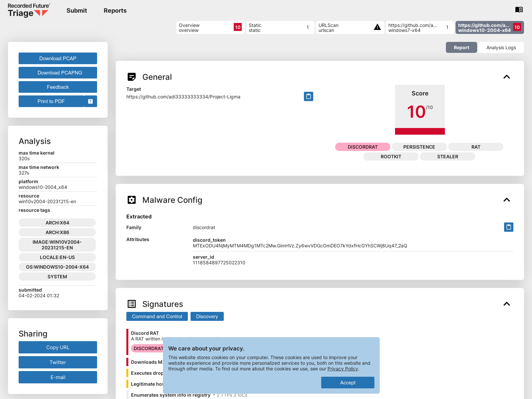This screenshot has width=532, height=399.
Task: Click the Feedback button
Action: tap(58, 87)
